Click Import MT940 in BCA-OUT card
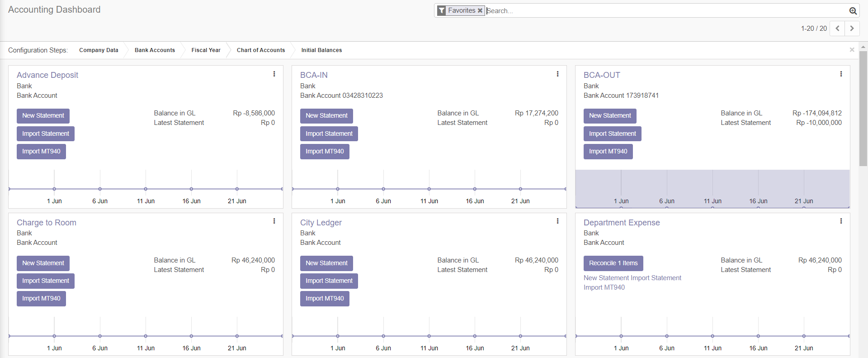Image resolution: width=868 pixels, height=358 pixels. tap(608, 152)
